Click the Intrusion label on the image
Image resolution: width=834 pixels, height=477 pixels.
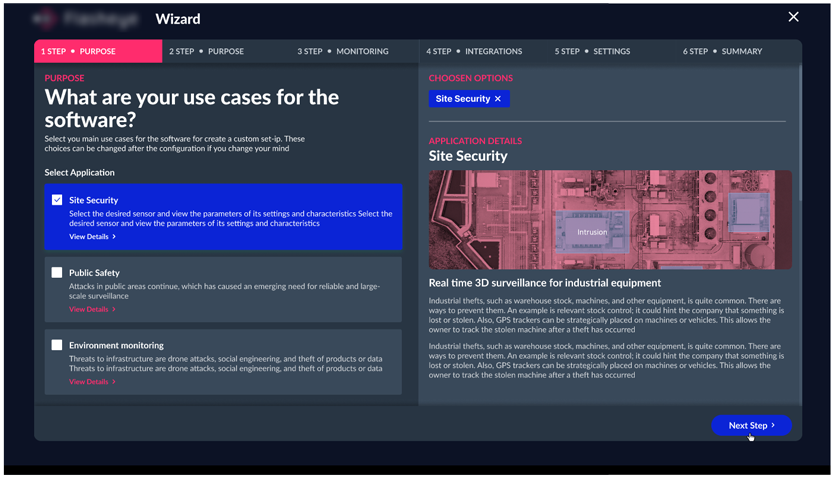[x=592, y=232]
